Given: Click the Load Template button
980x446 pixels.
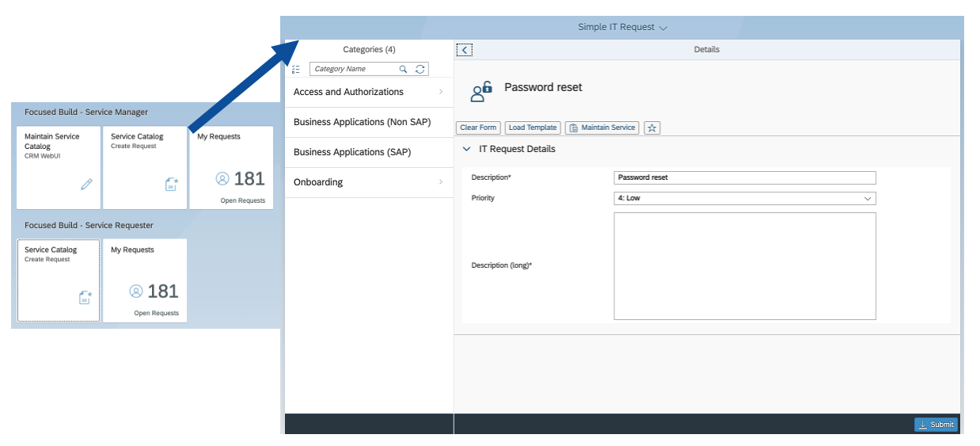Looking at the screenshot, I should coord(533,128).
